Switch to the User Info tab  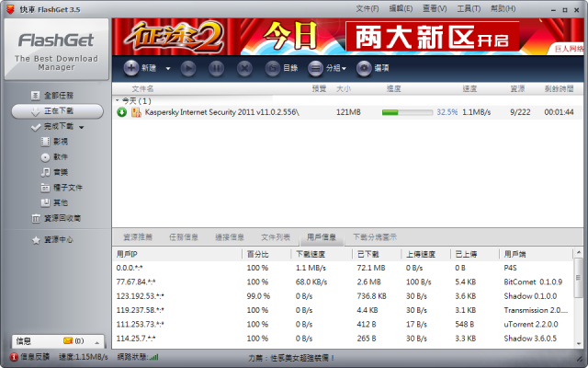coord(322,237)
